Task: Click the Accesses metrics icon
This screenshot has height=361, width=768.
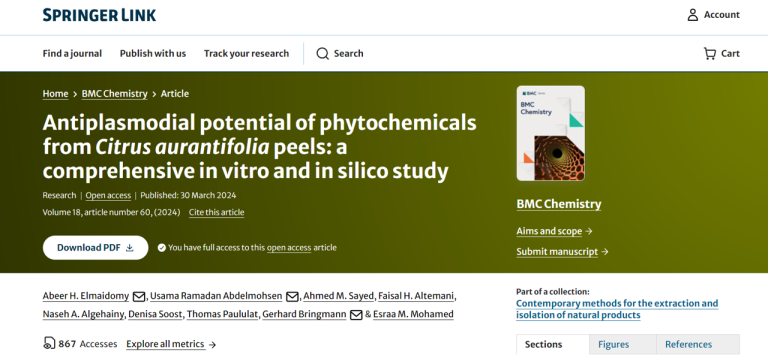Action: 49,343
